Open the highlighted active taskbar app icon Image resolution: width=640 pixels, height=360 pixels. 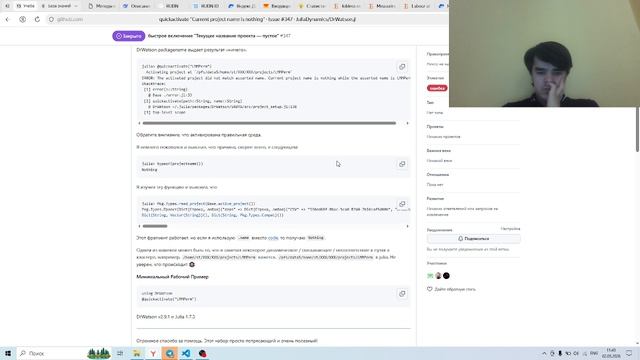[169, 353]
